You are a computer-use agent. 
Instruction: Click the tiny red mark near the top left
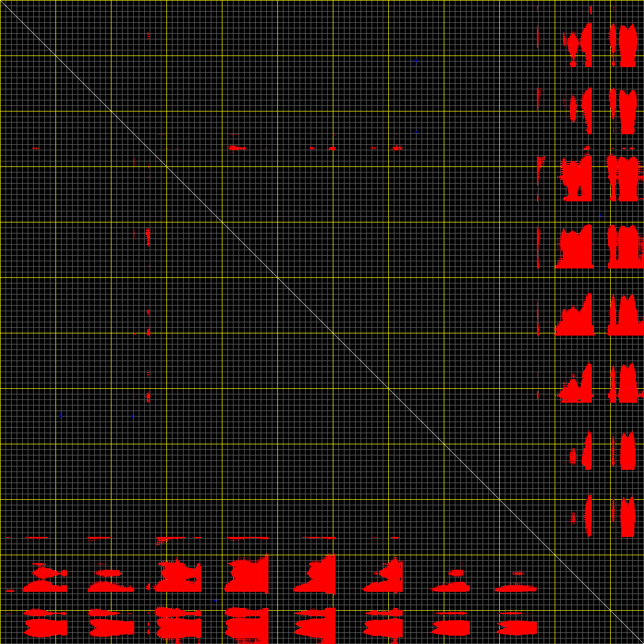pos(148,36)
